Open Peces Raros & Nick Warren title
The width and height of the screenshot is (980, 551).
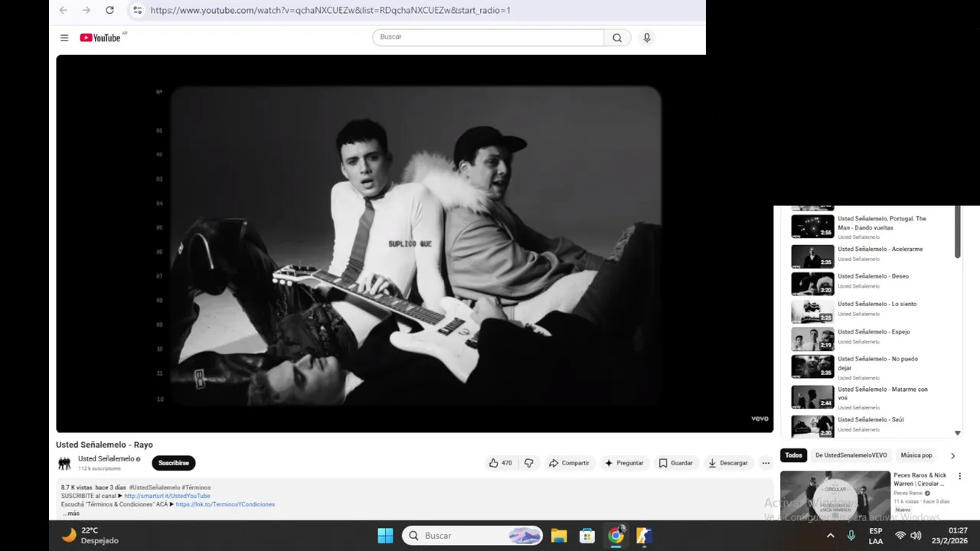click(920, 480)
